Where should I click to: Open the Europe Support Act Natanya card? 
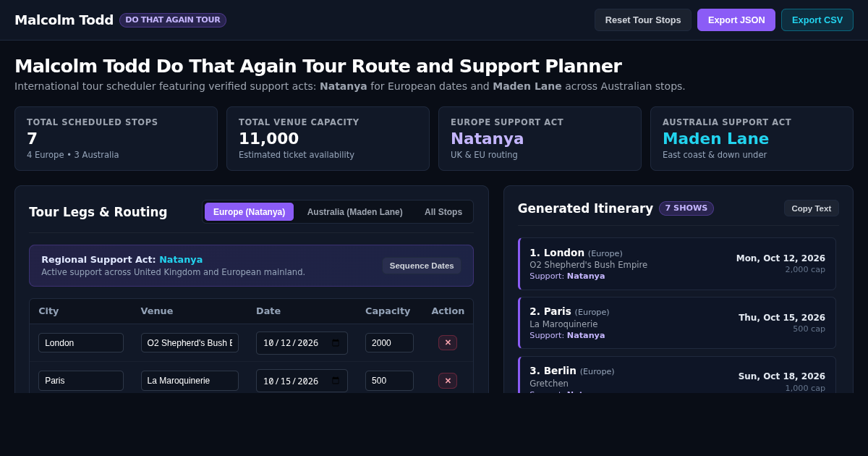click(x=540, y=139)
